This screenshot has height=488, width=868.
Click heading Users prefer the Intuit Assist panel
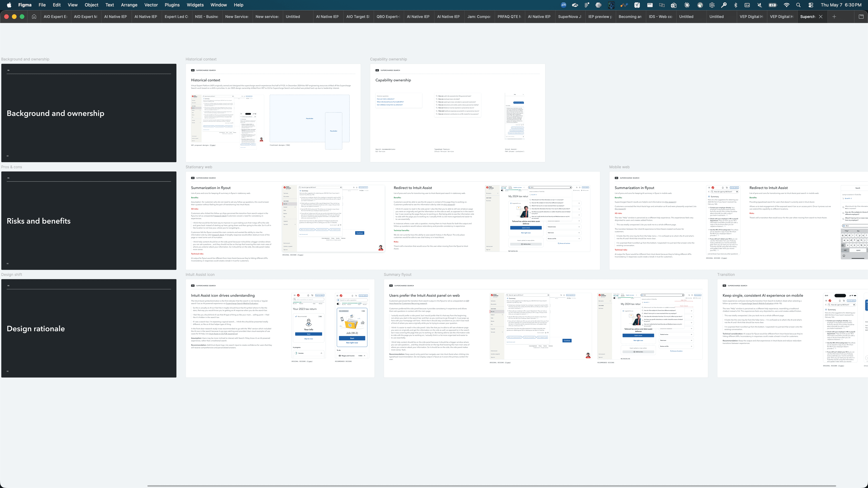tap(424, 295)
